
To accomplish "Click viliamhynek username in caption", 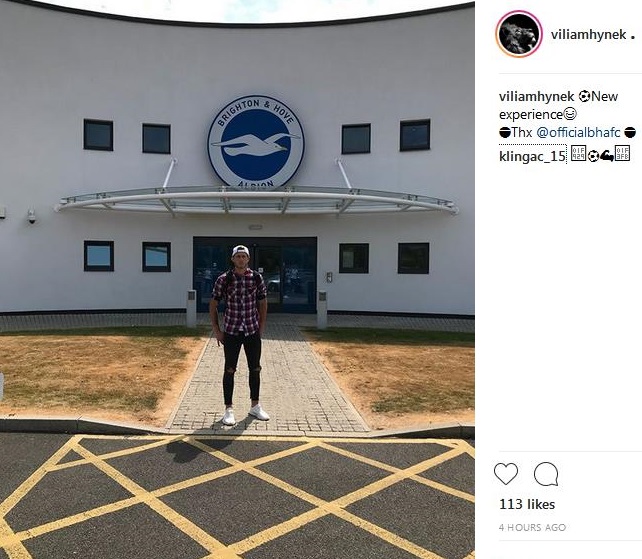I will pyautogui.click(x=537, y=97).
